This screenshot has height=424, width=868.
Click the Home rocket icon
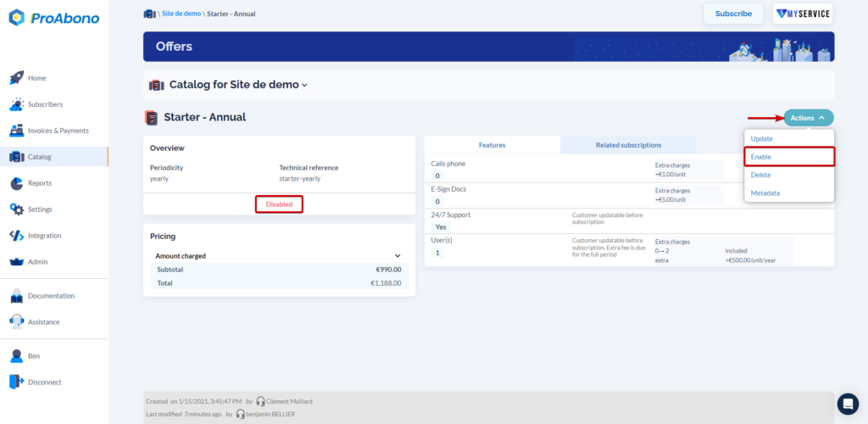pos(17,78)
